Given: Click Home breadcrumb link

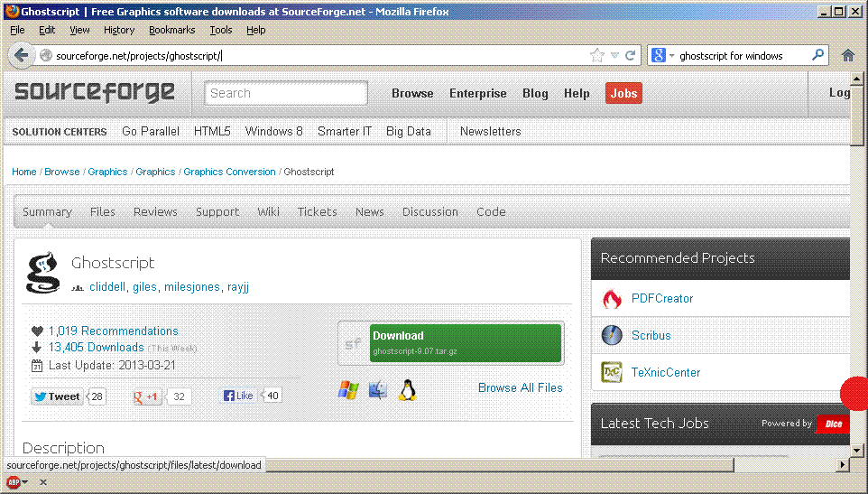Looking at the screenshot, I should (x=23, y=172).
